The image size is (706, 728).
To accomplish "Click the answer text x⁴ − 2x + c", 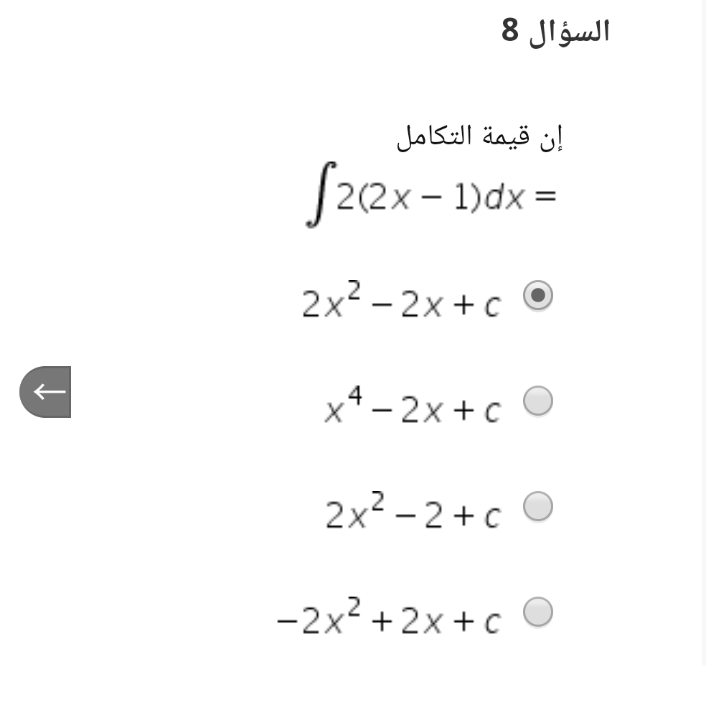I will click(413, 405).
